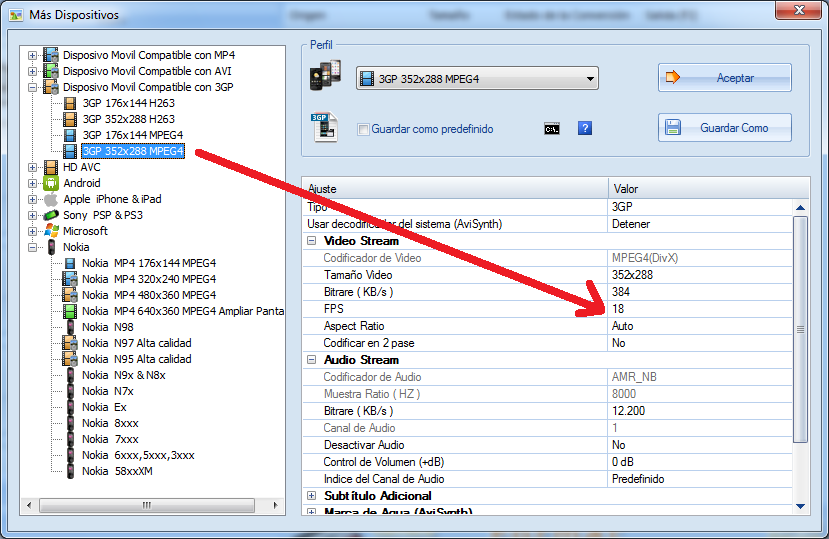829x539 pixels.
Task: Collapse the Nokia tree node
Action: tap(33, 248)
